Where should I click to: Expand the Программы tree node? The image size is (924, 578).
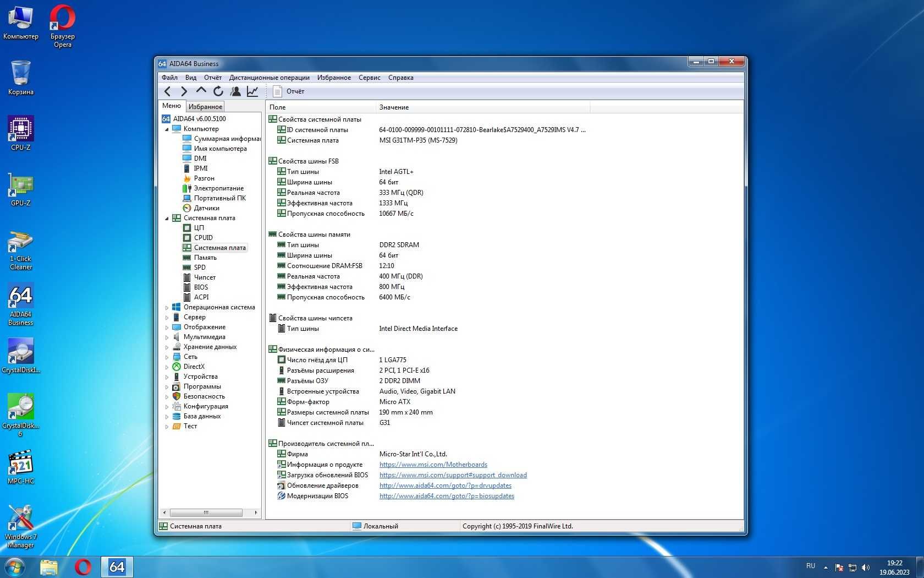click(167, 387)
